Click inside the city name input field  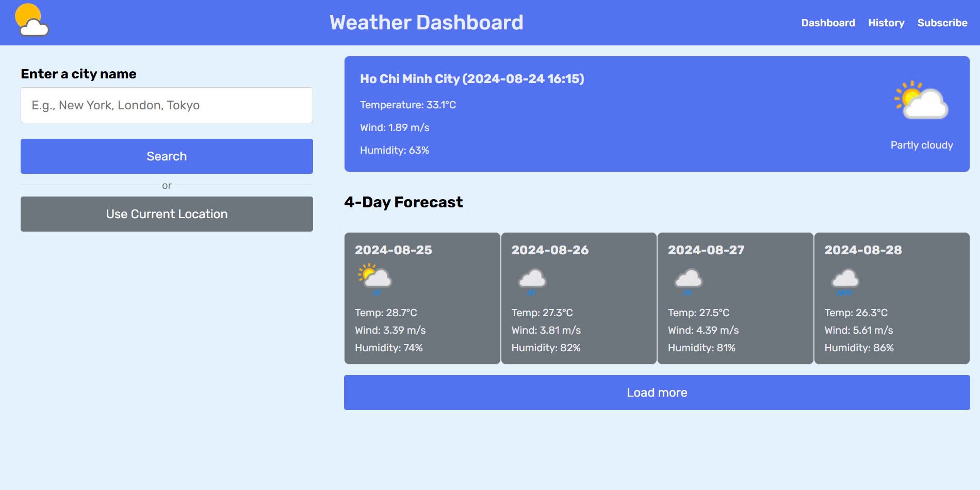click(166, 105)
